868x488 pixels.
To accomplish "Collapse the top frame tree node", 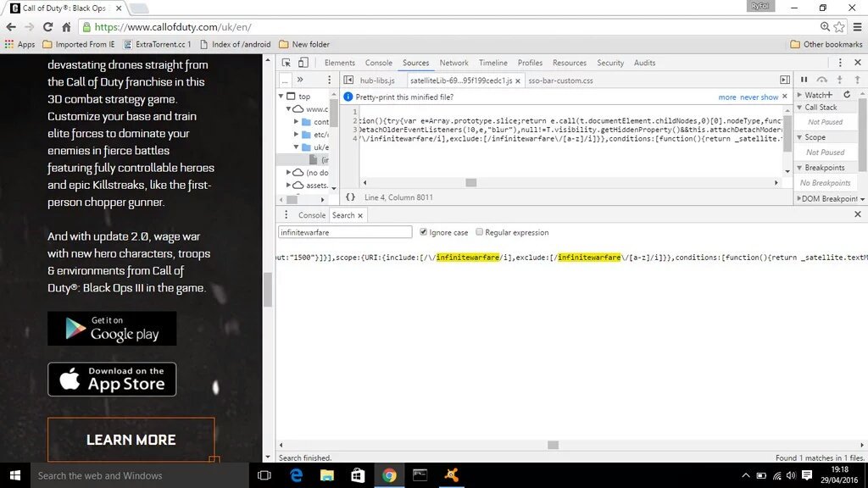I will click(x=281, y=96).
